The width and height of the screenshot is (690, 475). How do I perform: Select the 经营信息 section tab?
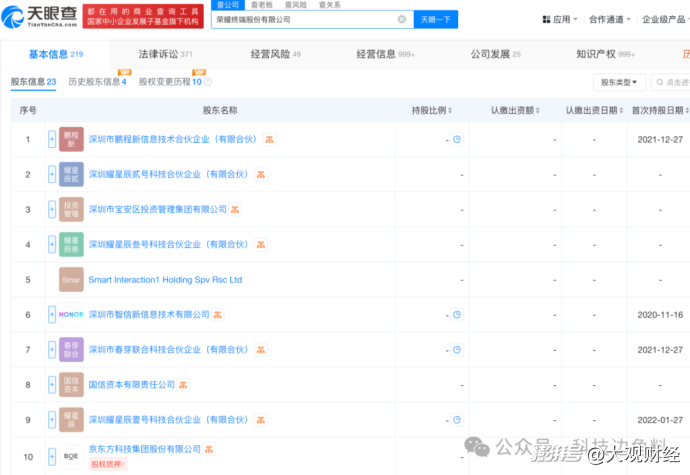click(x=385, y=54)
